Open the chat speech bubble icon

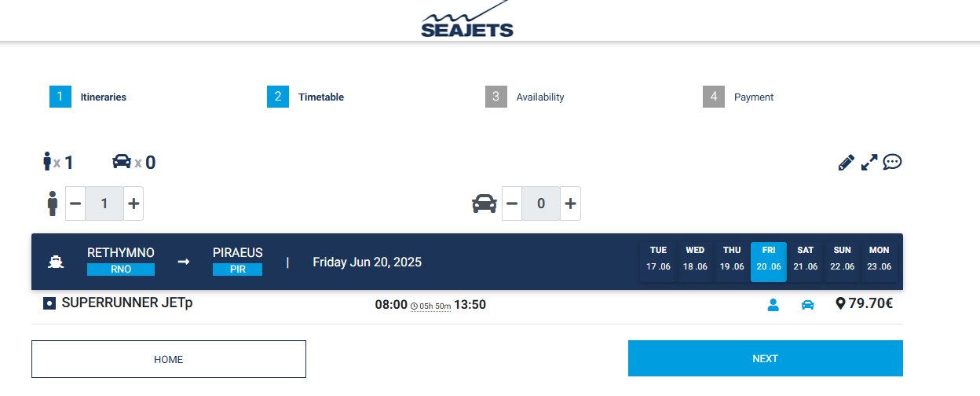[x=892, y=162]
